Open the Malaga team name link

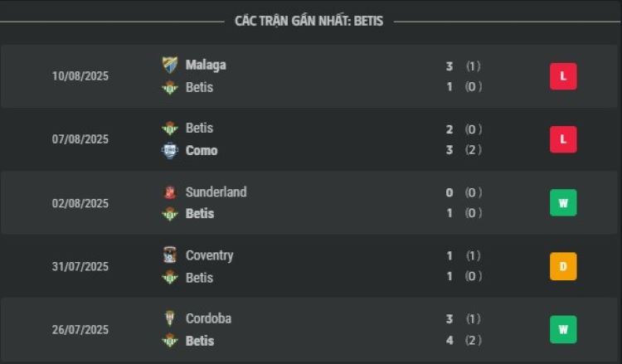click(x=206, y=65)
